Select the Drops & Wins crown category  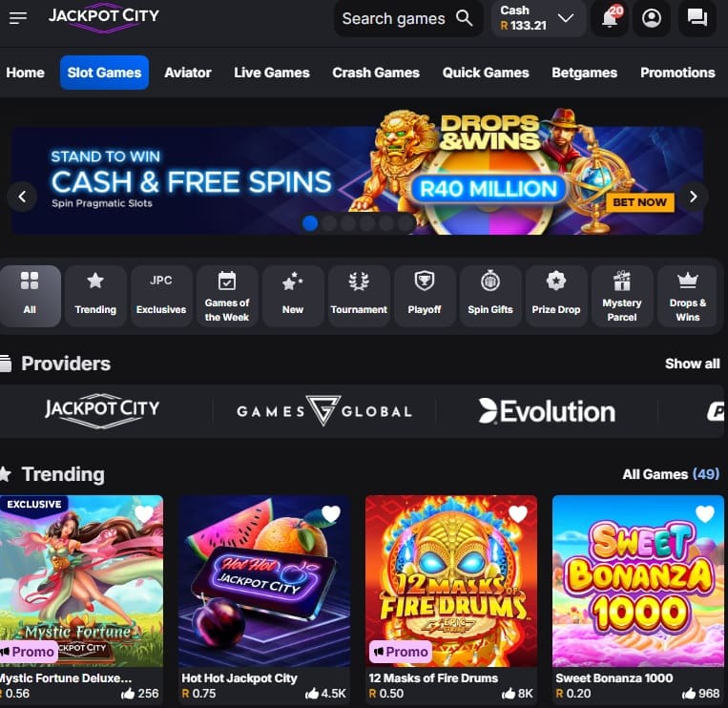pos(688,296)
